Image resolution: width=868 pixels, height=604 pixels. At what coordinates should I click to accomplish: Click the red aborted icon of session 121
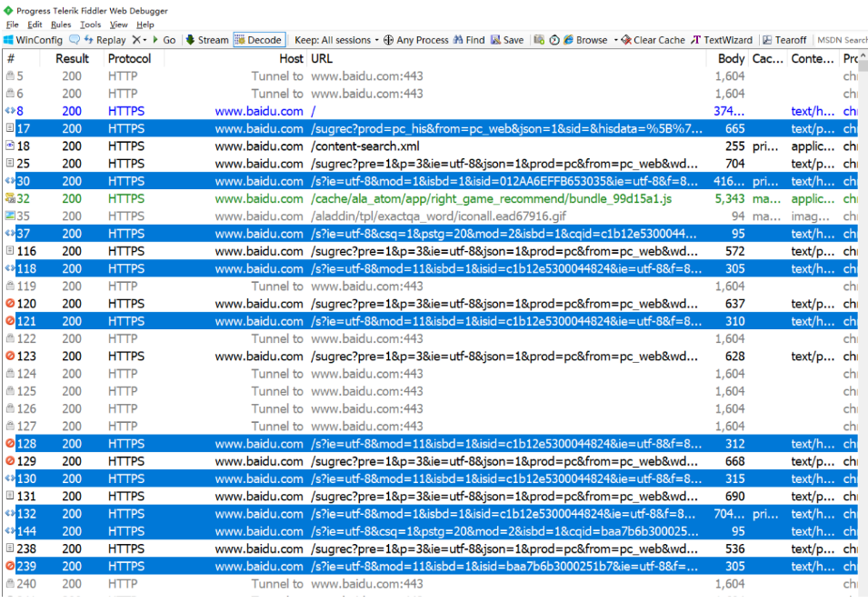[10, 321]
